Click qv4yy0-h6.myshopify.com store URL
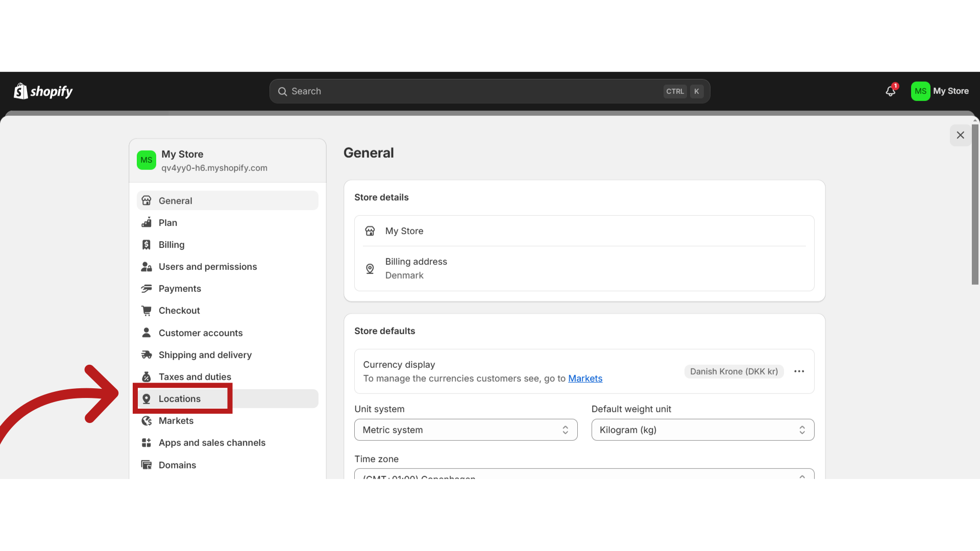Image resolution: width=980 pixels, height=551 pixels. tap(214, 168)
